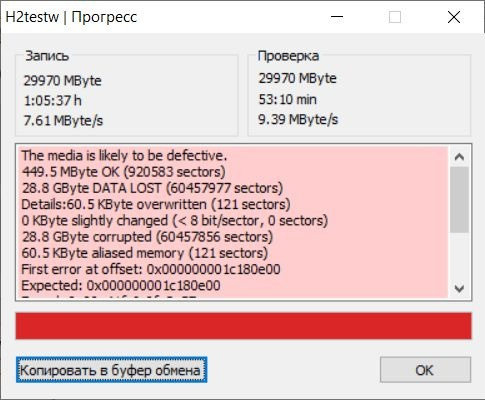485x400 pixels.
Task: Click the Запись group label
Action: [x=47, y=56]
